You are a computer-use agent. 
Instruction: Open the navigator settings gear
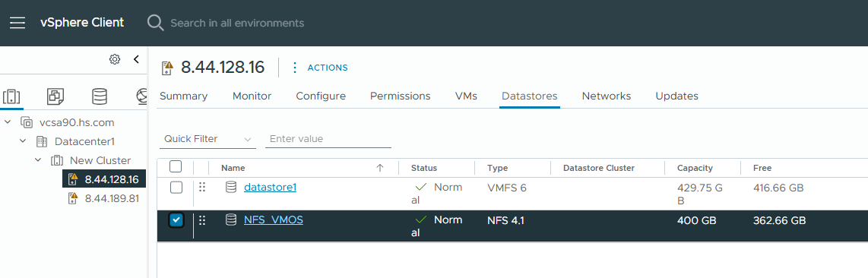(115, 59)
